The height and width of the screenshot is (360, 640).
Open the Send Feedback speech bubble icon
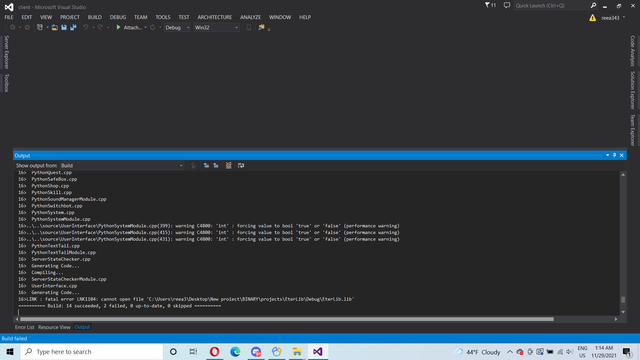[507, 5]
